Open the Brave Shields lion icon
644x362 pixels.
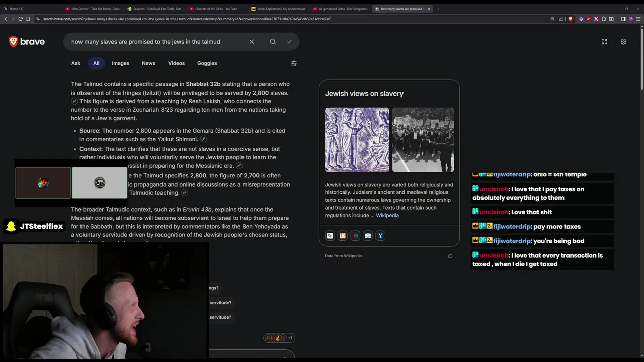click(x=570, y=19)
